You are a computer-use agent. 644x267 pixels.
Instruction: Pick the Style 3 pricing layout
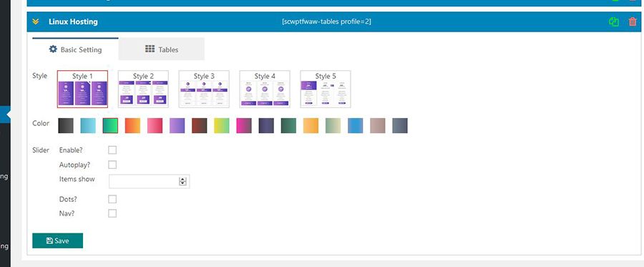[204, 89]
